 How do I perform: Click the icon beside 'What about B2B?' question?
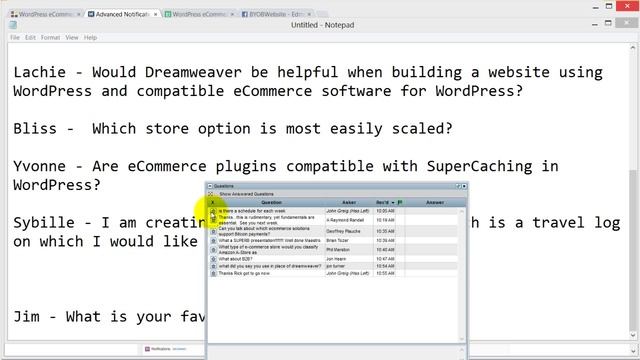(x=213, y=259)
